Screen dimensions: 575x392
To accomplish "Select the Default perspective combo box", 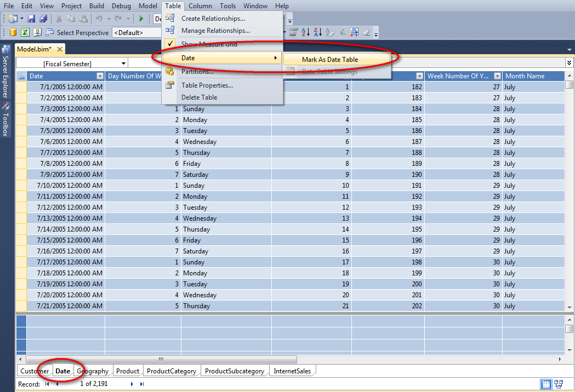I will pos(136,33).
